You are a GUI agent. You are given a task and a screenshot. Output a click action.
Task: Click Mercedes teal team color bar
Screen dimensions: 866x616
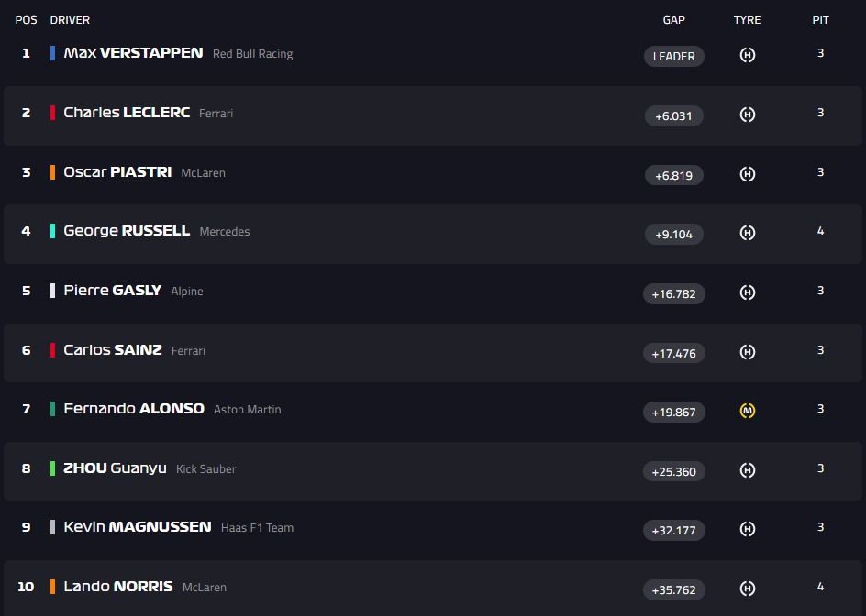[53, 231]
